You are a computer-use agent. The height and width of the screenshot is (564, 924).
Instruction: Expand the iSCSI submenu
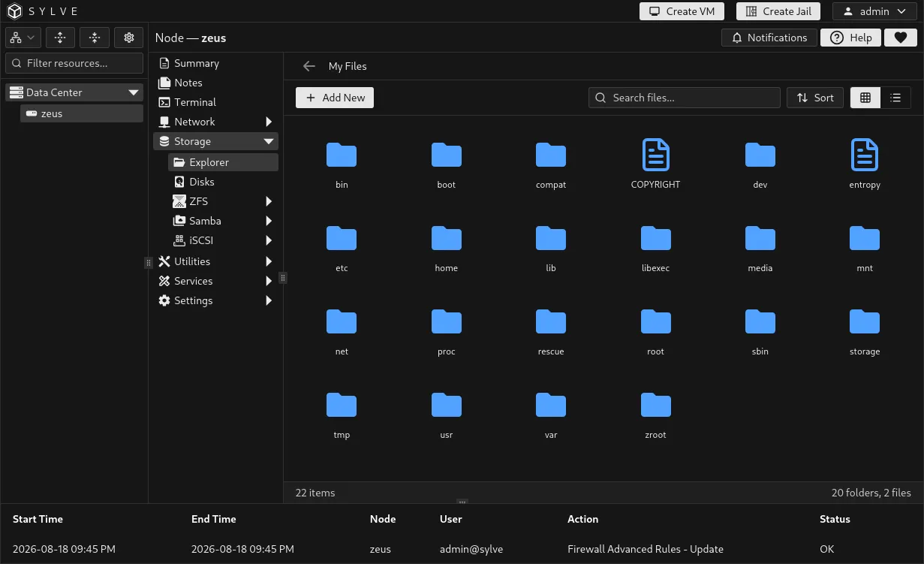pyautogui.click(x=269, y=240)
